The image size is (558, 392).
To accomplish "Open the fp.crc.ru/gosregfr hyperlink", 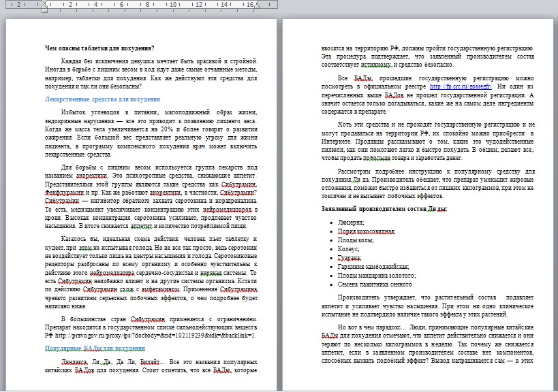I will 461,86.
